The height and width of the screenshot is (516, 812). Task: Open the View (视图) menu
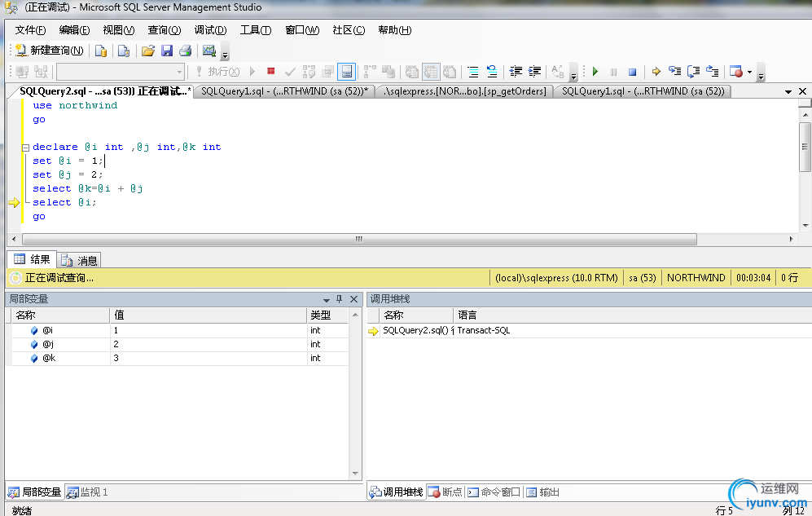pyautogui.click(x=119, y=30)
